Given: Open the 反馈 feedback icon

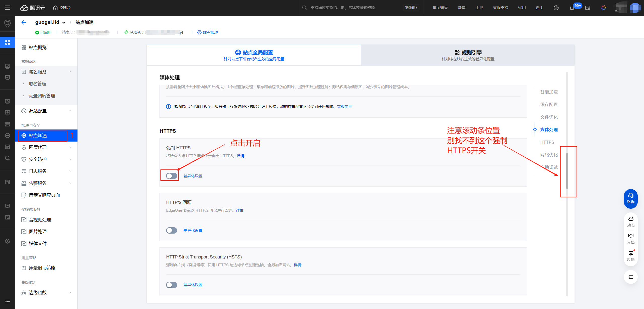Looking at the screenshot, I should [x=630, y=255].
